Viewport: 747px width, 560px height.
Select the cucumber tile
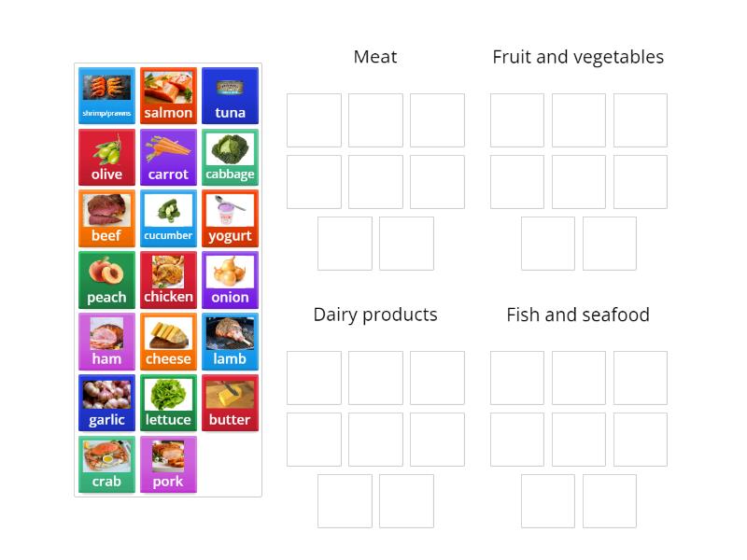tap(168, 219)
